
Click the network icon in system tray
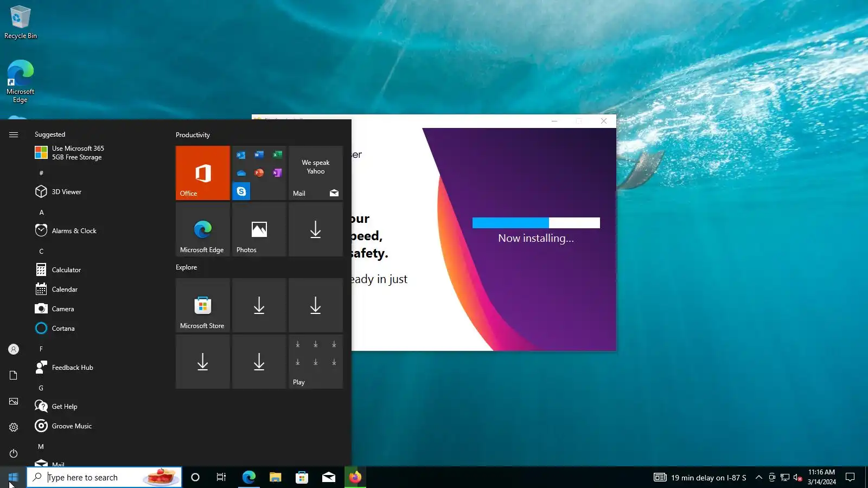tap(784, 477)
